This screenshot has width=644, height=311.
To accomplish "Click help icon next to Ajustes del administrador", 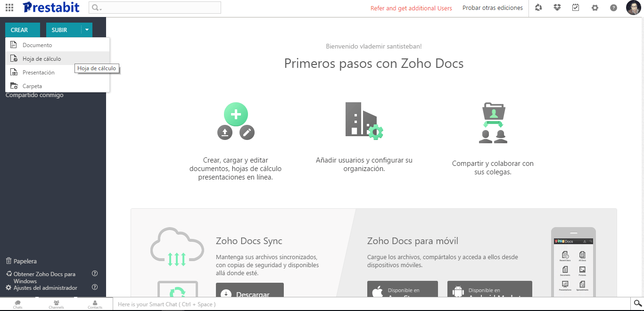I will (x=95, y=287).
